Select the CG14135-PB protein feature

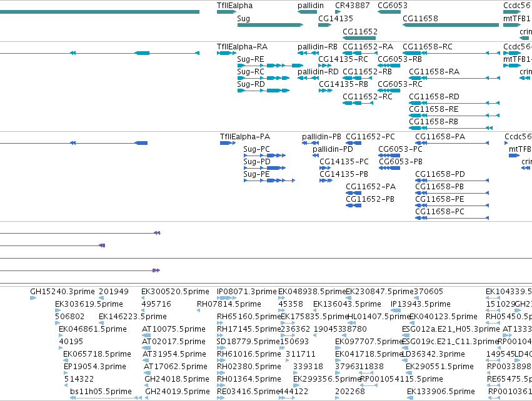[x=326, y=181]
